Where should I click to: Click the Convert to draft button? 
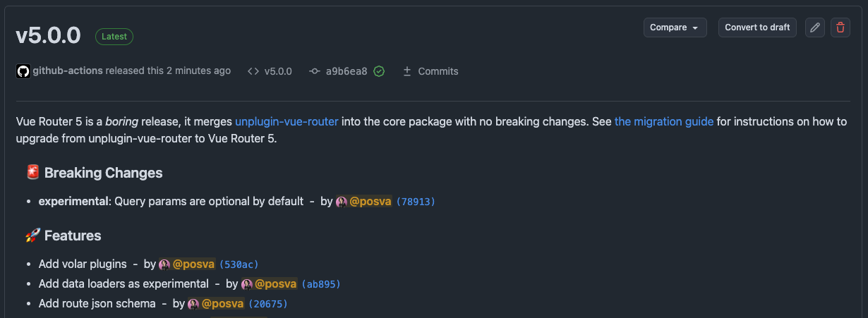point(757,27)
